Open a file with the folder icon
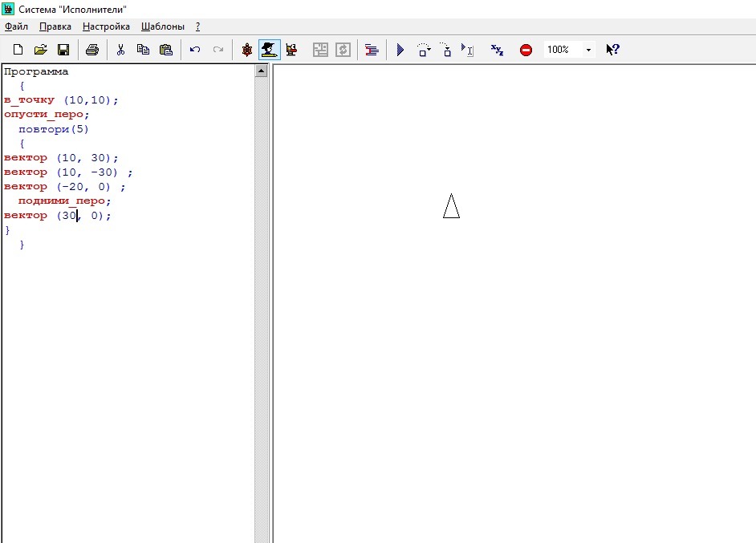The width and height of the screenshot is (756, 543). [40, 50]
